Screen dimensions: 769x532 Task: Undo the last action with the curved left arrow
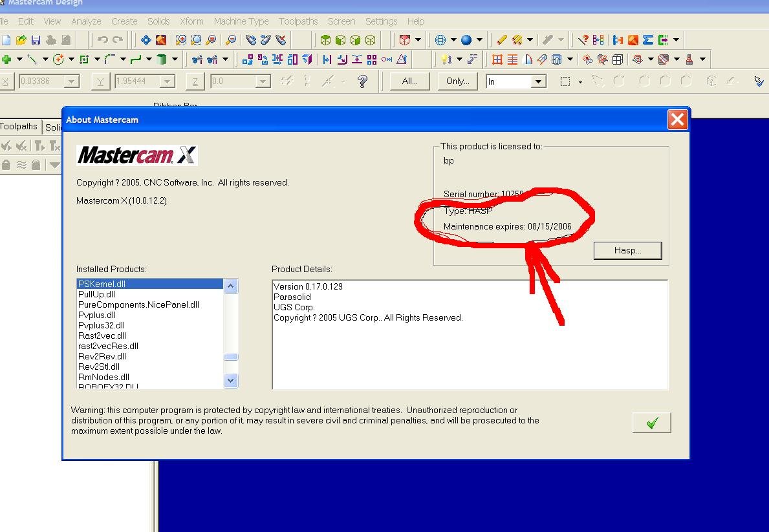(x=102, y=39)
